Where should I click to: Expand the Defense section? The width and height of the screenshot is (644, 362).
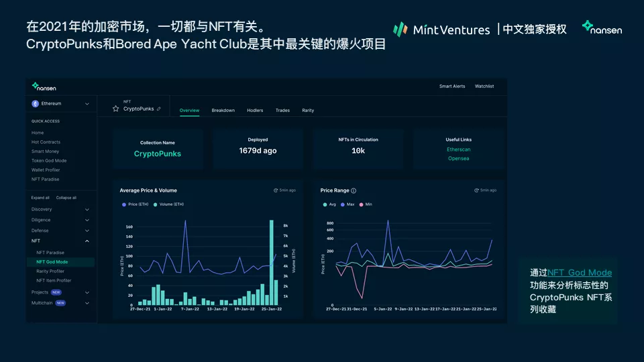pos(61,231)
